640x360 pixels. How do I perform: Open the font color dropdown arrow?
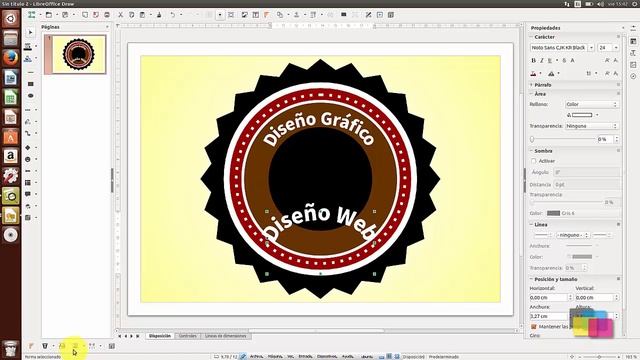point(540,73)
